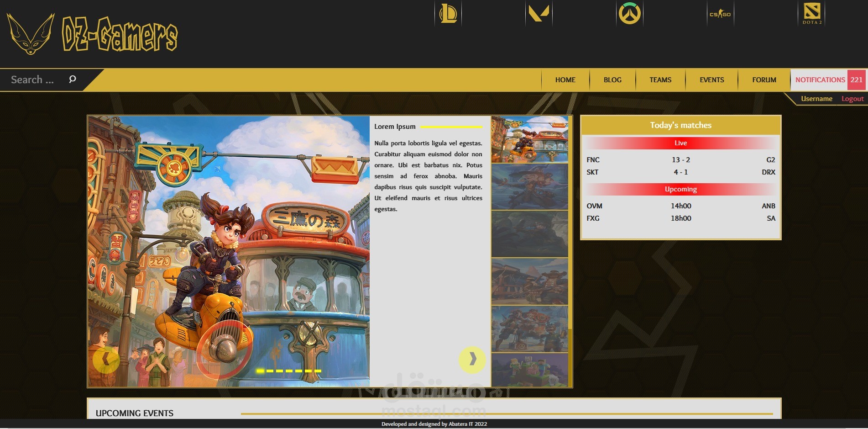Open the CS:GO game icon

(x=720, y=14)
